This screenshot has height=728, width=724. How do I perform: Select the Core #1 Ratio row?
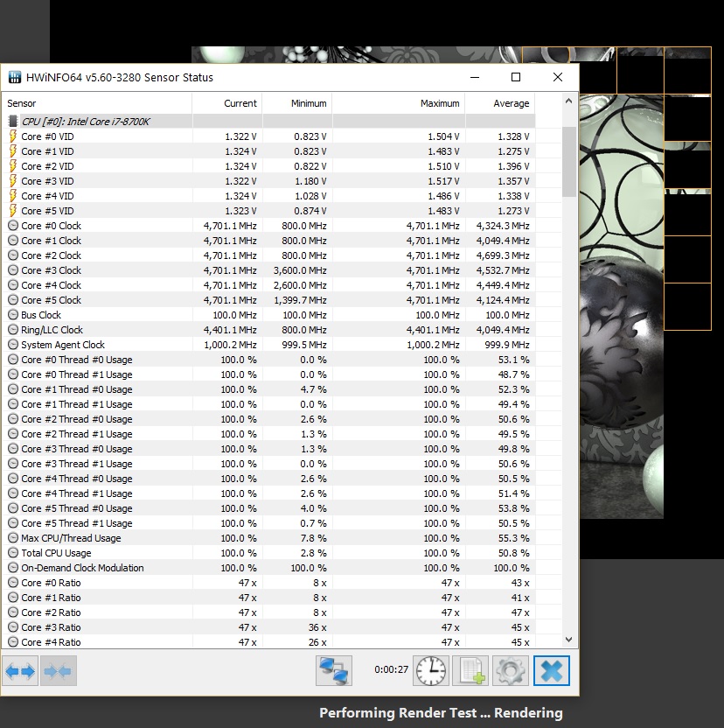[x=268, y=598]
